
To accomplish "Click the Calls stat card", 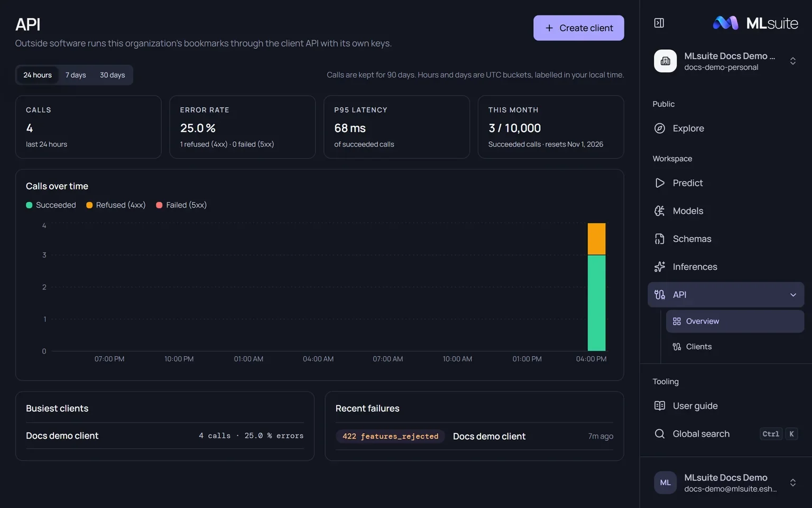I will [x=88, y=127].
